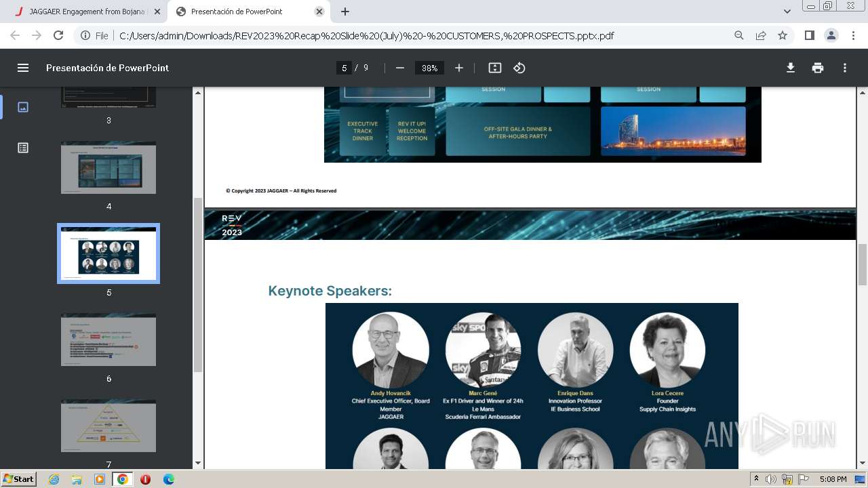Click the address bar URL field
This screenshot has width=868, height=488.
click(x=366, y=35)
